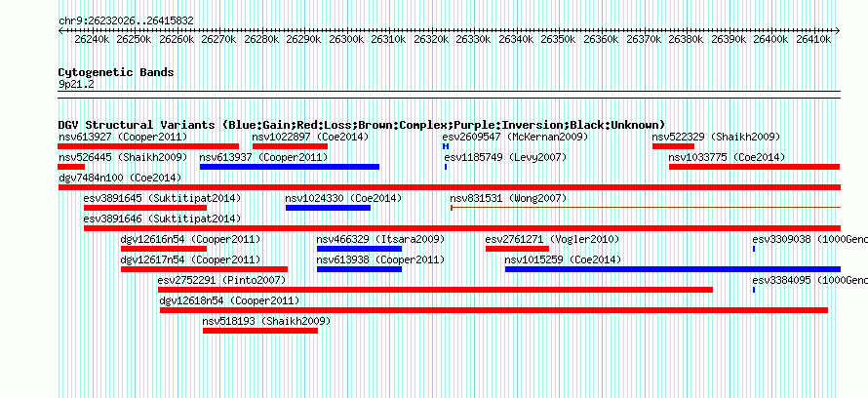Click the 26350k ruler tick label
The height and width of the screenshot is (398, 868).
coord(559,40)
